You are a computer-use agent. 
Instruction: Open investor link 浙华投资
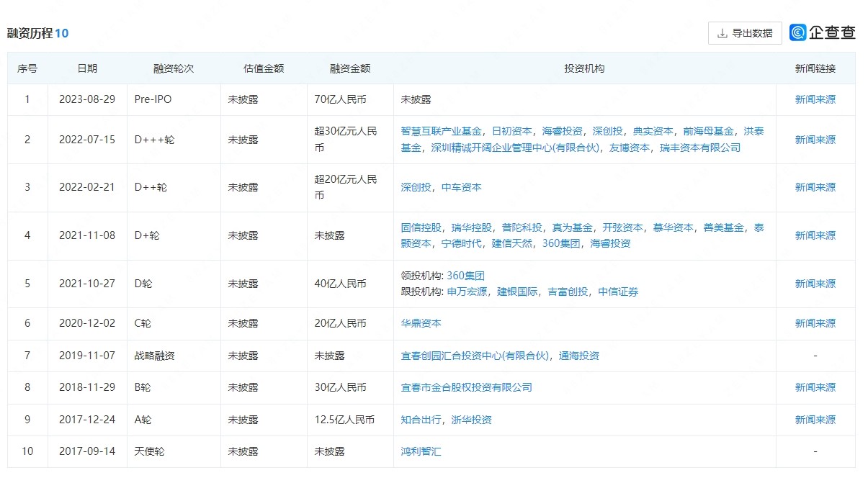coord(472,420)
